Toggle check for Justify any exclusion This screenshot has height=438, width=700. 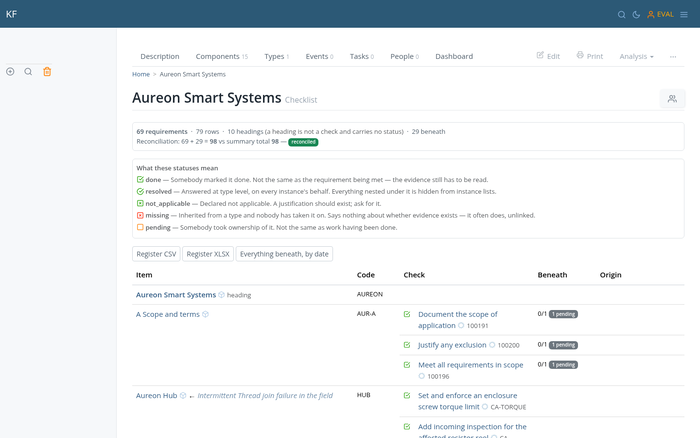(x=407, y=345)
